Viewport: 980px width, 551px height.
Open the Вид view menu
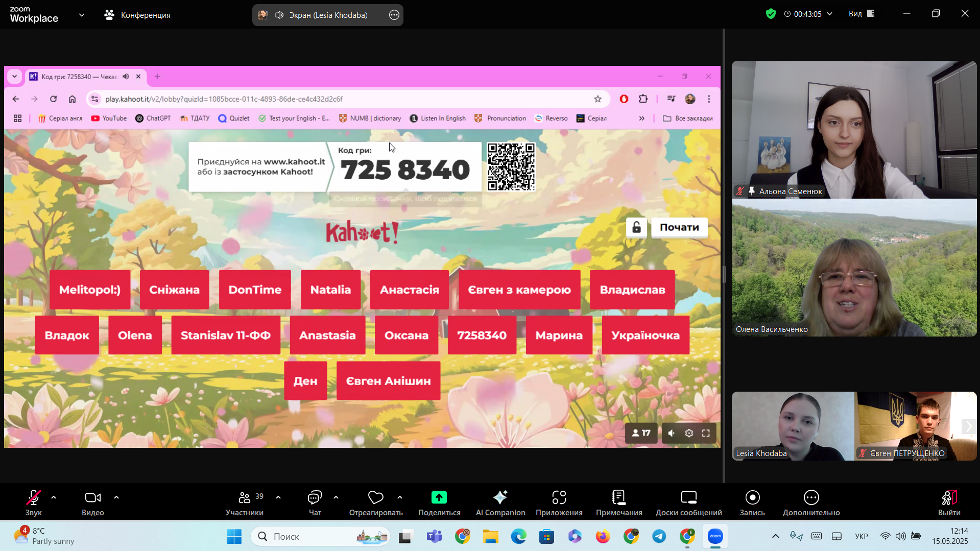coord(862,14)
